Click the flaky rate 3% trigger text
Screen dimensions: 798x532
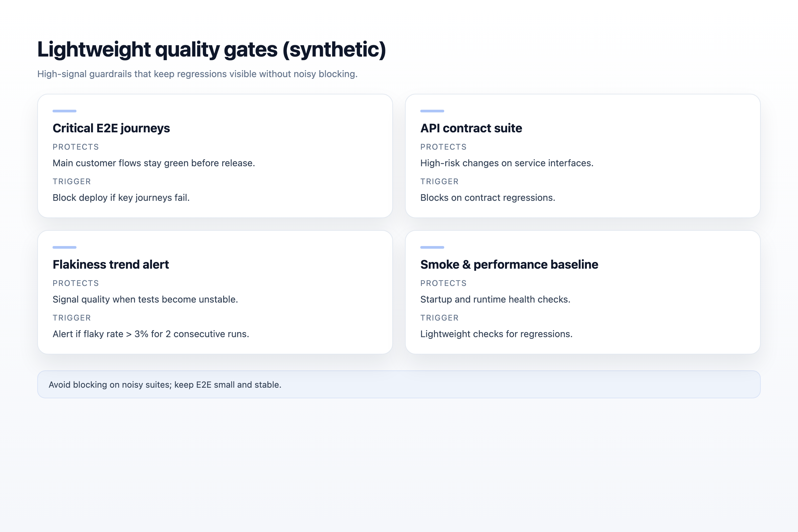pyautogui.click(x=151, y=333)
